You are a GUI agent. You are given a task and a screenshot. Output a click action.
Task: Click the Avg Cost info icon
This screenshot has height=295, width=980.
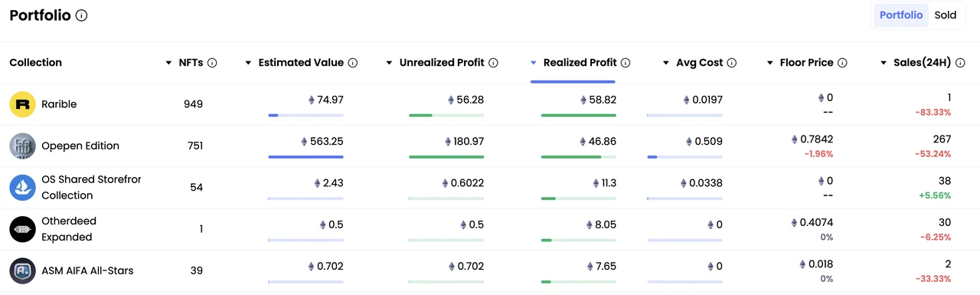point(732,63)
